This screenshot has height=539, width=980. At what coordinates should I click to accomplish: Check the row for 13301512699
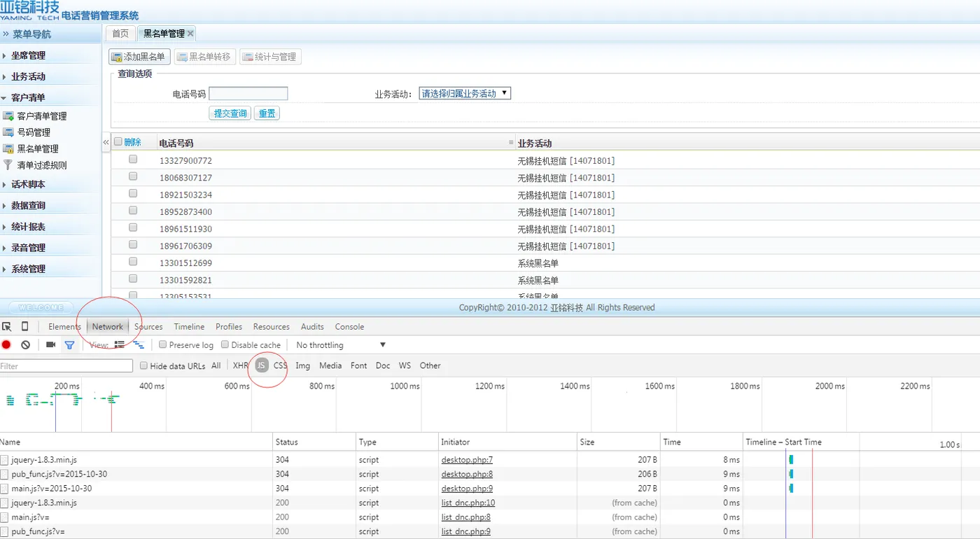coord(133,262)
